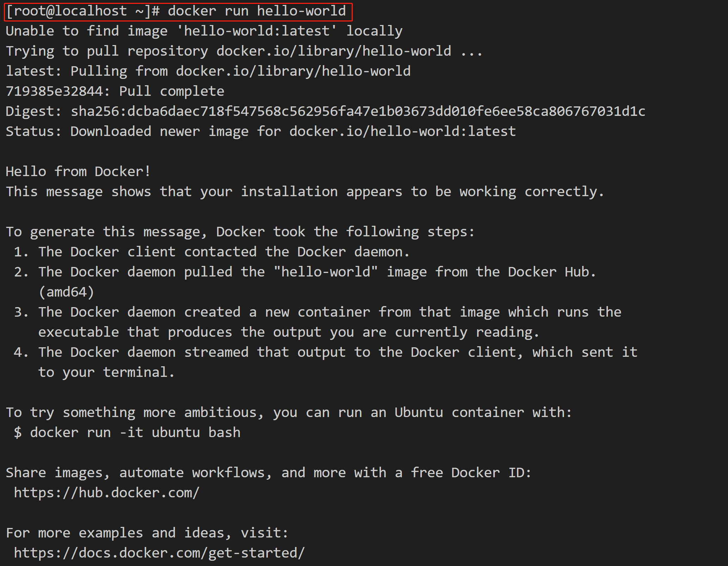Click the 'Status: Downloaded newer image' line
Viewport: 728px width, 566px height.
coord(261,131)
